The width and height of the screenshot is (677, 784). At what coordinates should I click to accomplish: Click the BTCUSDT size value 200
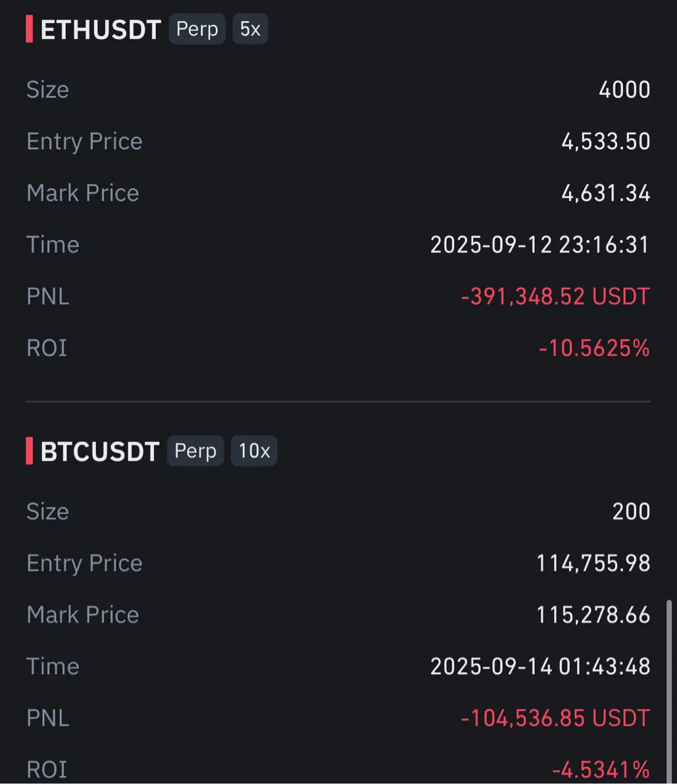pos(631,511)
